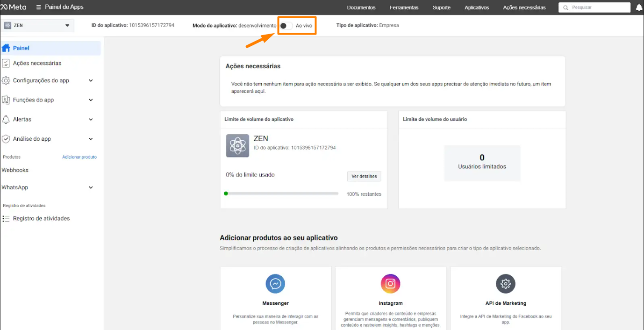Screen dimensions: 644x330
Task: Open Webhooks in the sidebar
Action: coord(15,170)
